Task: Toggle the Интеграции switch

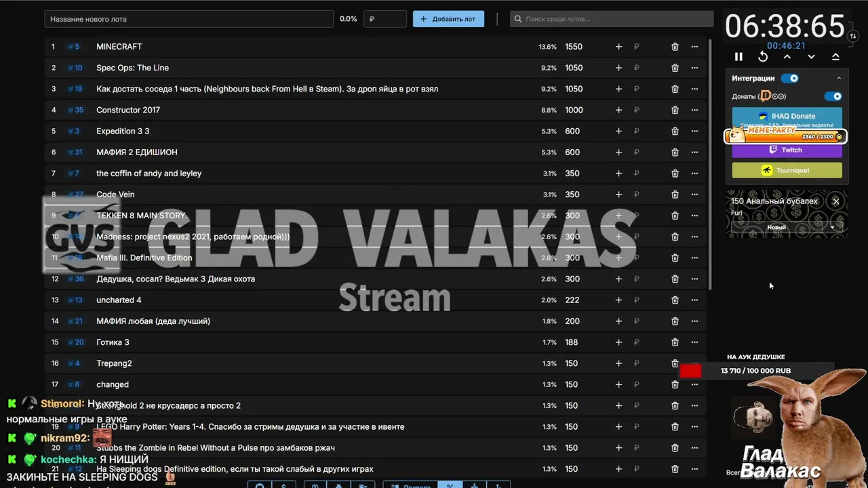Action: tap(789, 78)
